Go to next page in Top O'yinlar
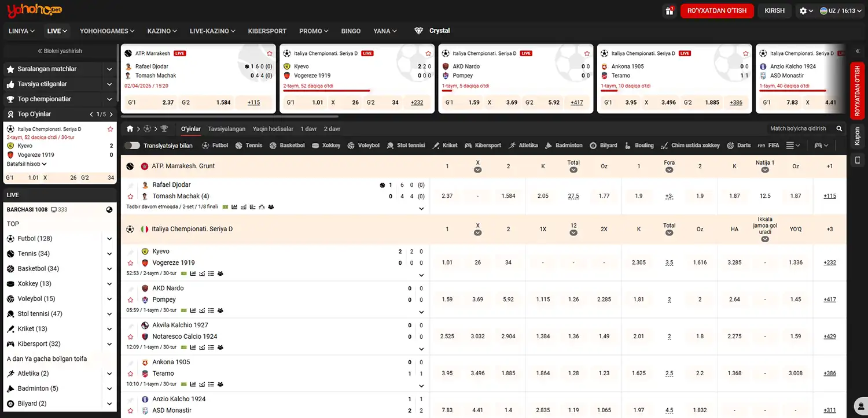 [111, 114]
